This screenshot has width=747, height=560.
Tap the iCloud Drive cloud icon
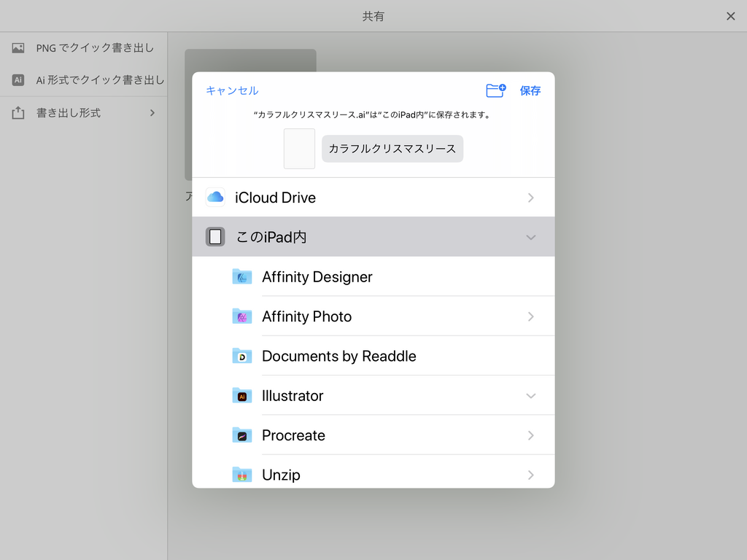tap(215, 197)
